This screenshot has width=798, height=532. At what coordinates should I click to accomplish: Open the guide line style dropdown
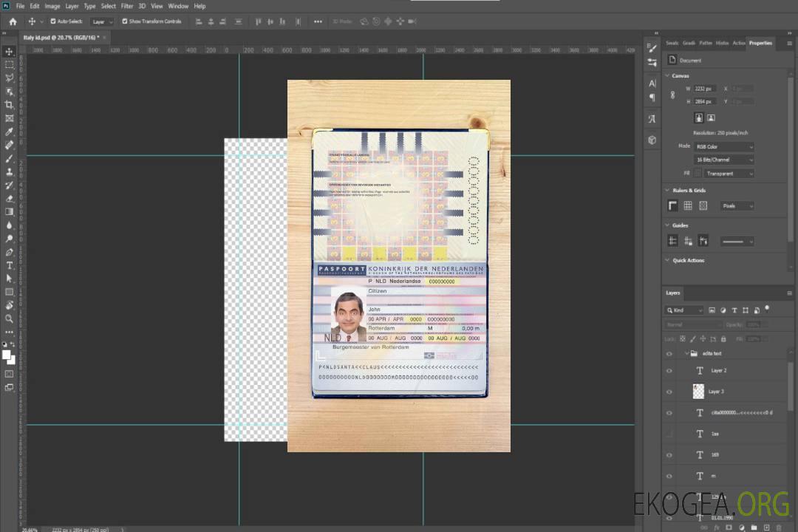click(737, 242)
